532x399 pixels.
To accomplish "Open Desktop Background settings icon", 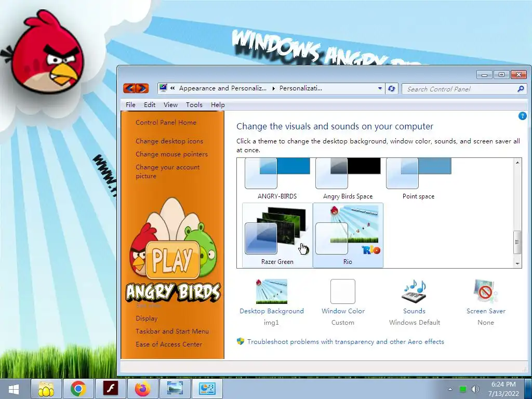I will pos(271,291).
